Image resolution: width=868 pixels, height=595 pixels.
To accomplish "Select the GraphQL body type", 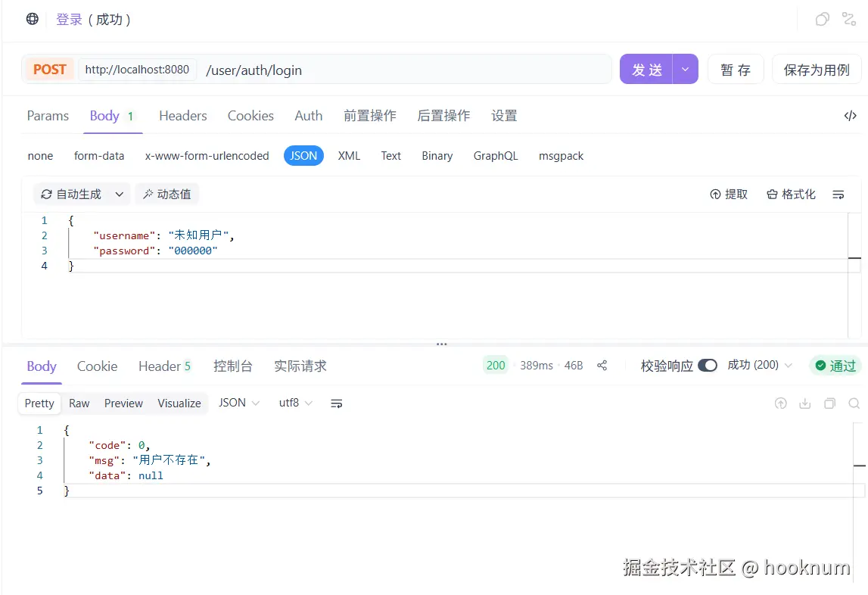I will (x=496, y=156).
